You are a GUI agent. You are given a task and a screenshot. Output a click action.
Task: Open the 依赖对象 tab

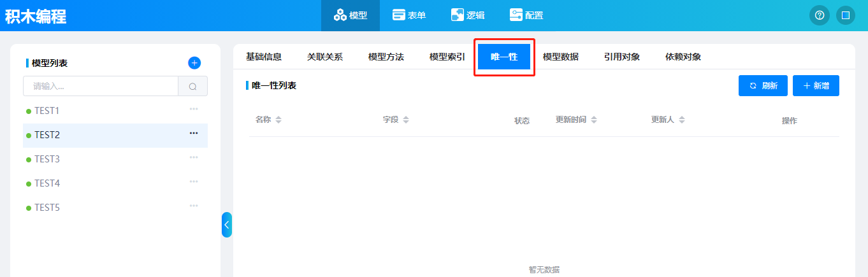(x=683, y=57)
